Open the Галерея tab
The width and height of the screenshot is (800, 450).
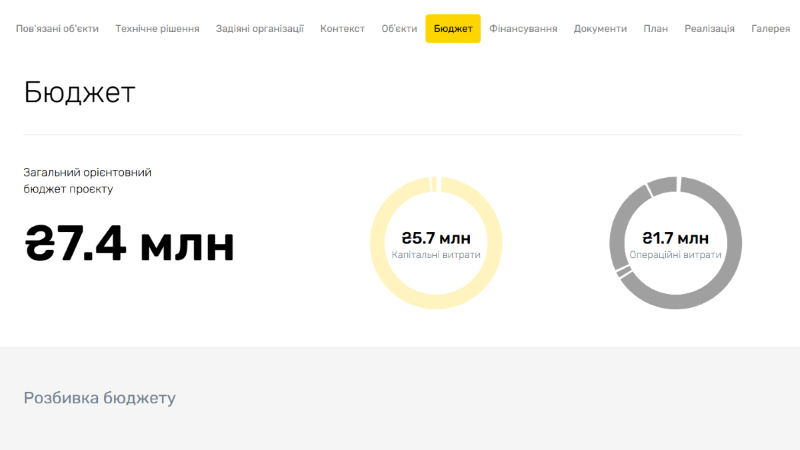tap(770, 29)
